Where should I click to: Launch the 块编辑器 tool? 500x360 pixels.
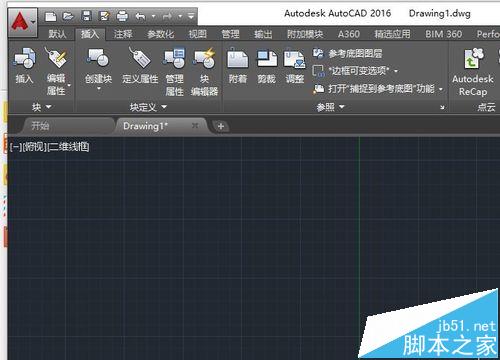pyautogui.click(x=204, y=71)
